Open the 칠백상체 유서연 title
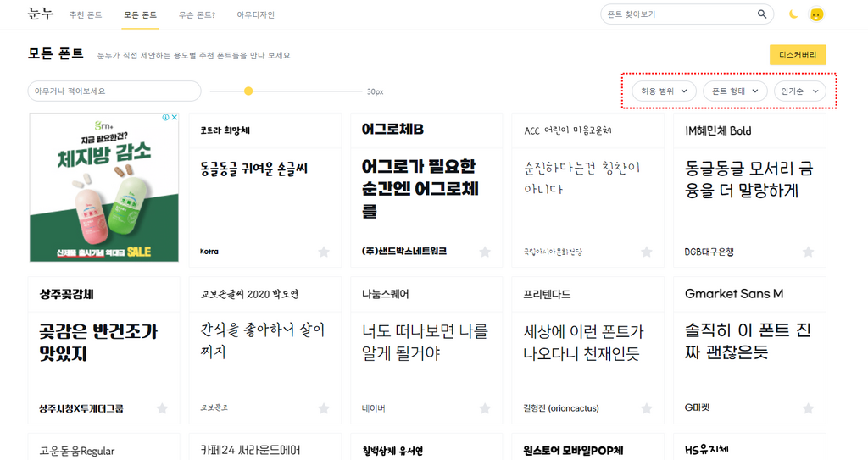 coord(392,452)
